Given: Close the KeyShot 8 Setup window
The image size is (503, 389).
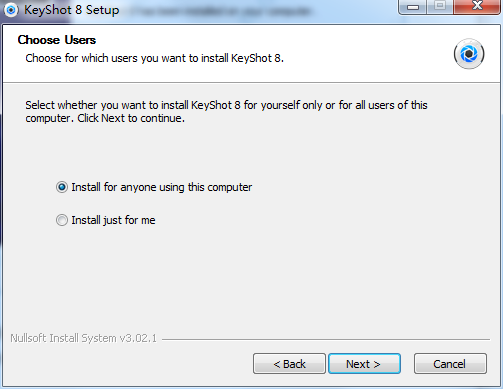Looking at the screenshot, I should click(477, 6).
